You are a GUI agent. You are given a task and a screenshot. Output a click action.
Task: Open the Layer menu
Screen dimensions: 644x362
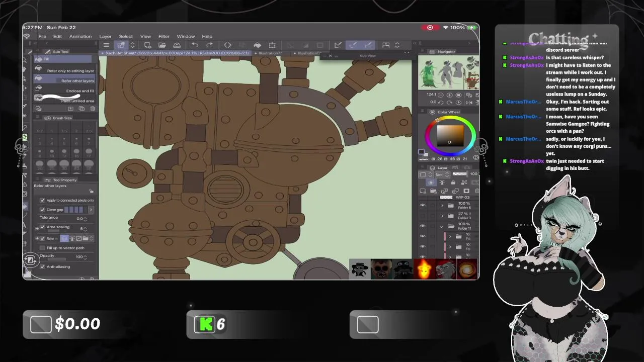coord(105,36)
